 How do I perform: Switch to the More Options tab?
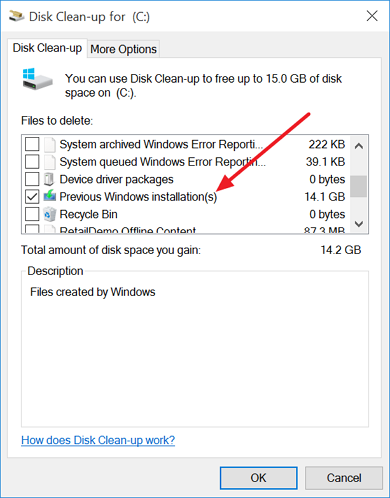[123, 49]
